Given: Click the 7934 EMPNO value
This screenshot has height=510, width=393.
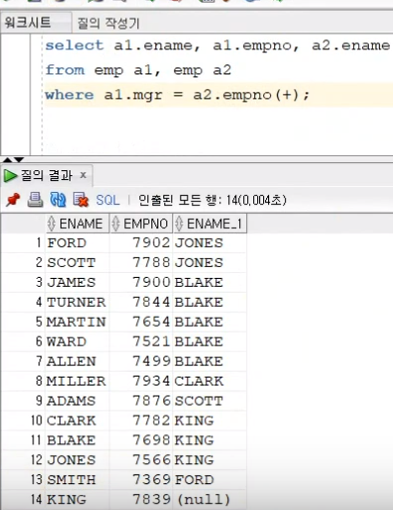Looking at the screenshot, I should pyautogui.click(x=151, y=381).
